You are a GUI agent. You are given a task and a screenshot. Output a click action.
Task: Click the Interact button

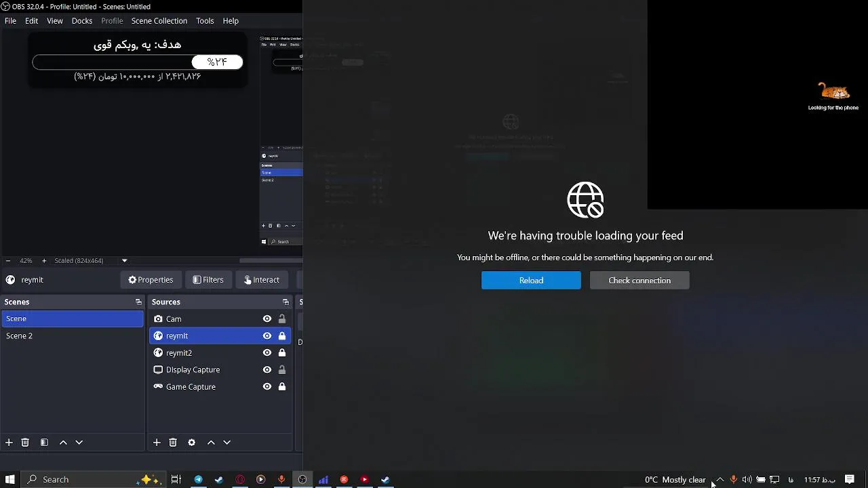click(261, 280)
